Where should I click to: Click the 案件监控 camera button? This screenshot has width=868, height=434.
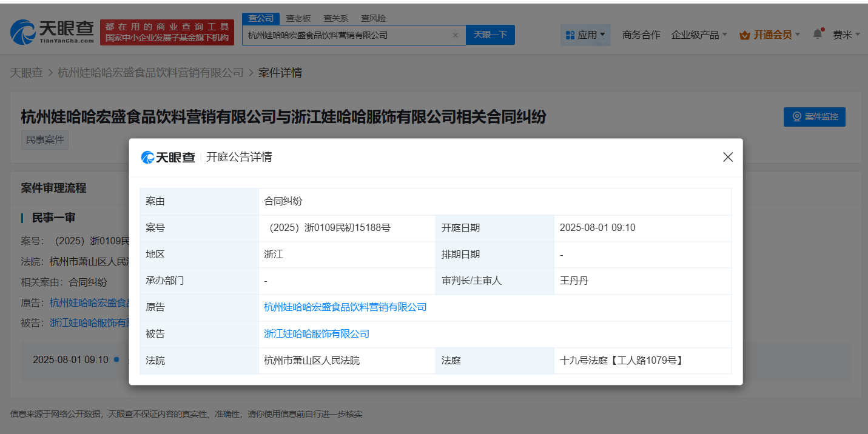point(814,116)
